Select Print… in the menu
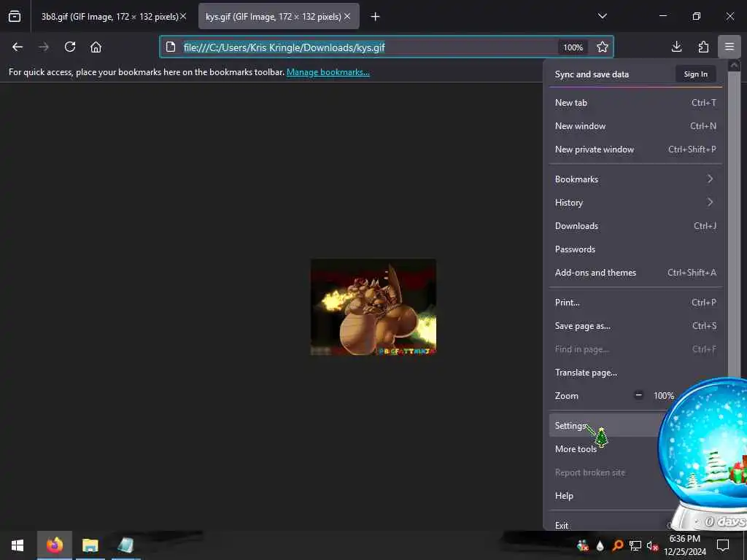The width and height of the screenshot is (747, 560). tap(635, 303)
